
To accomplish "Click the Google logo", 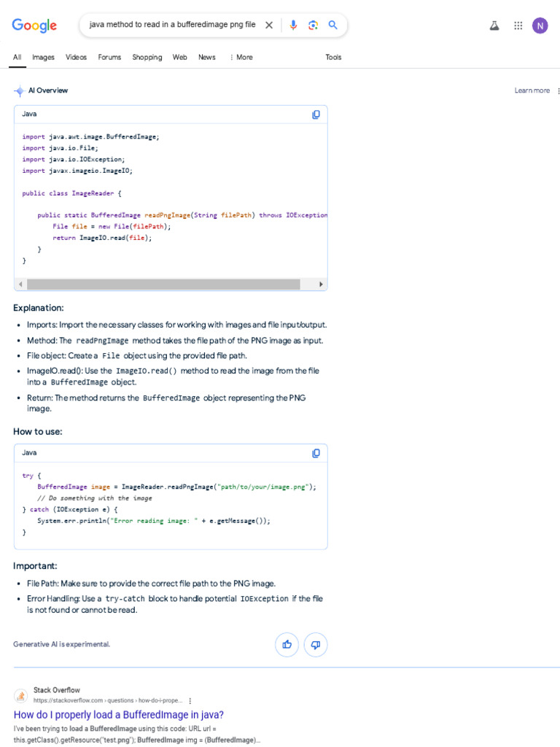I will (34, 26).
